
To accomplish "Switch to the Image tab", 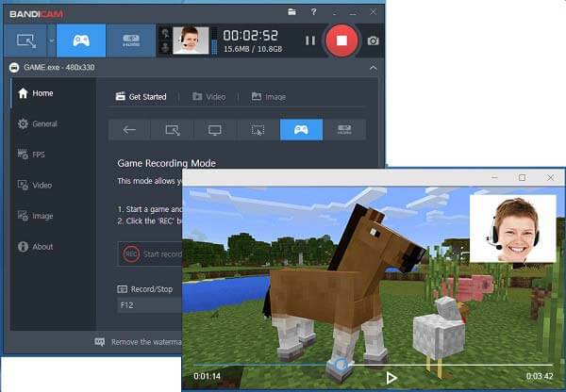I will [269, 97].
